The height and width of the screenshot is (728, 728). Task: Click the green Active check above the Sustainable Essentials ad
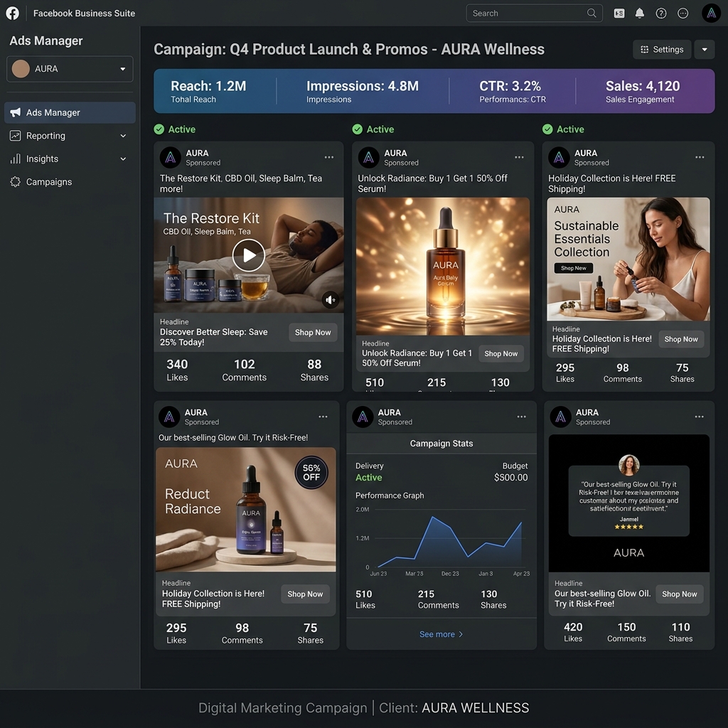point(548,129)
